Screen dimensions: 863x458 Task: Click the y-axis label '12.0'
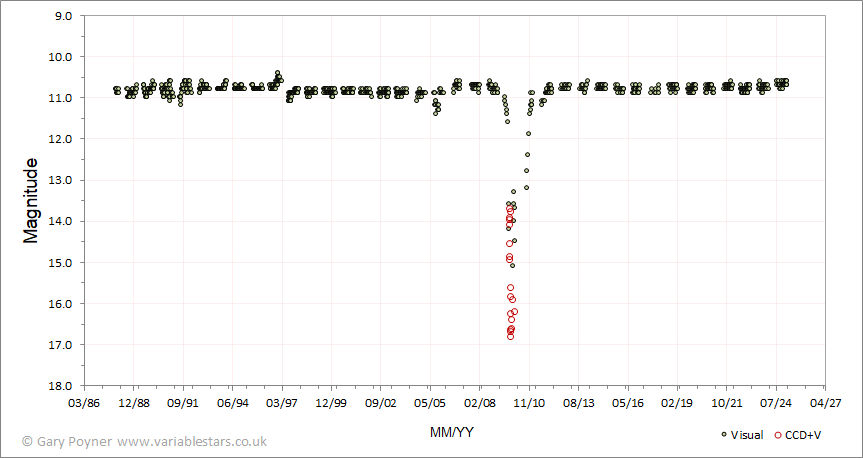tap(63, 139)
